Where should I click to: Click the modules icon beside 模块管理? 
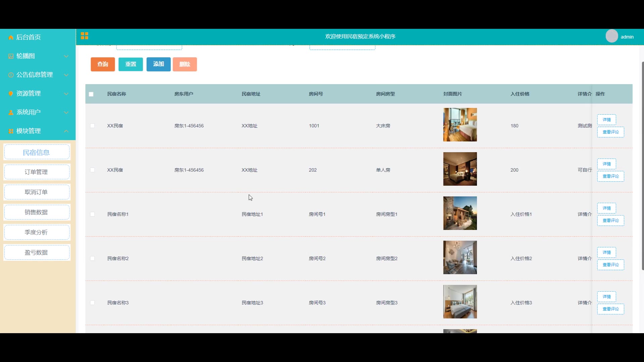(x=11, y=131)
